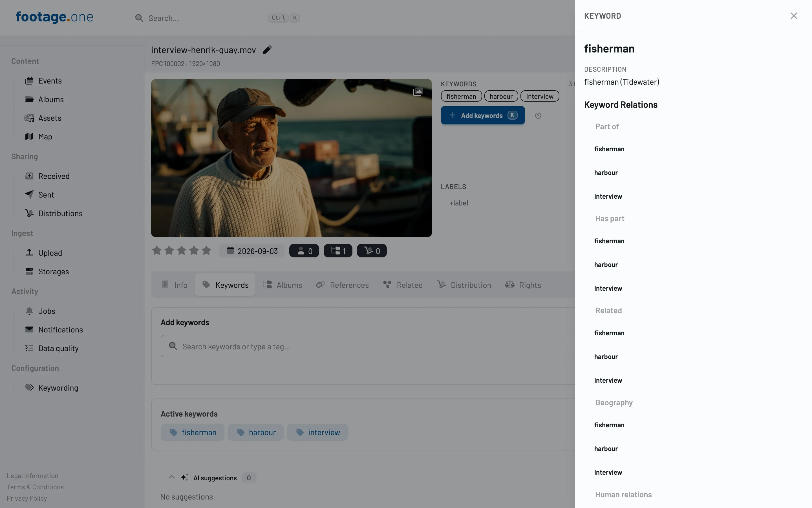Viewport: 812px width, 508px height.
Task: Open the Privacy Policy link
Action: [x=27, y=498]
